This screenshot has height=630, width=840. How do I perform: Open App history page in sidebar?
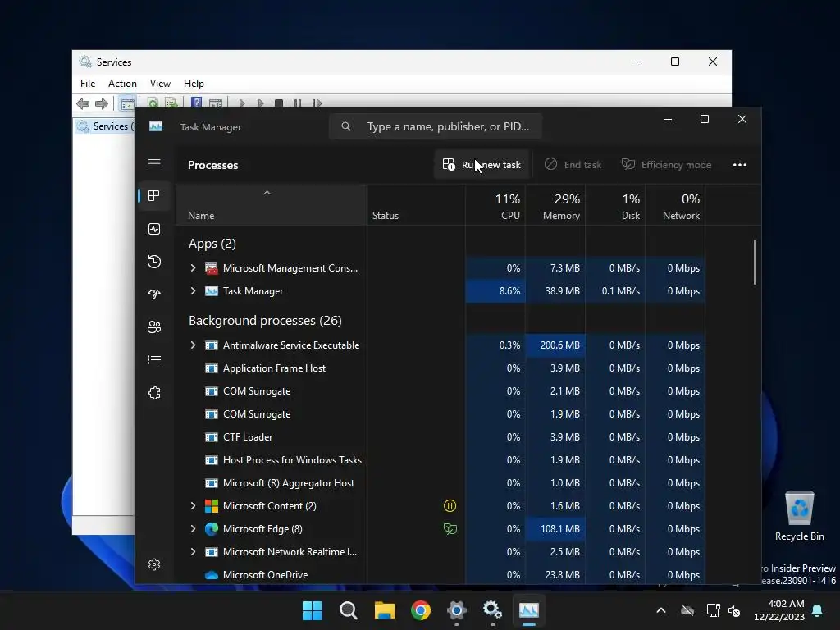(x=154, y=262)
